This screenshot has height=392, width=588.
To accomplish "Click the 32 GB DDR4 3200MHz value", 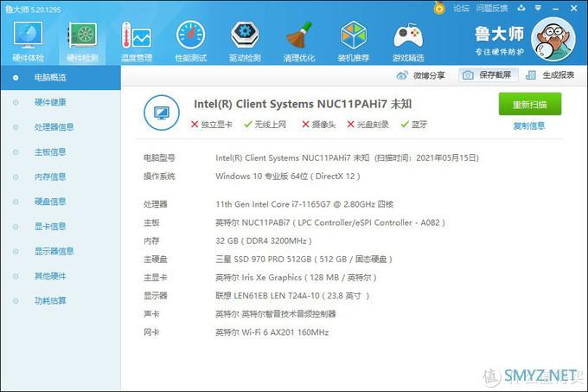I will (264, 241).
